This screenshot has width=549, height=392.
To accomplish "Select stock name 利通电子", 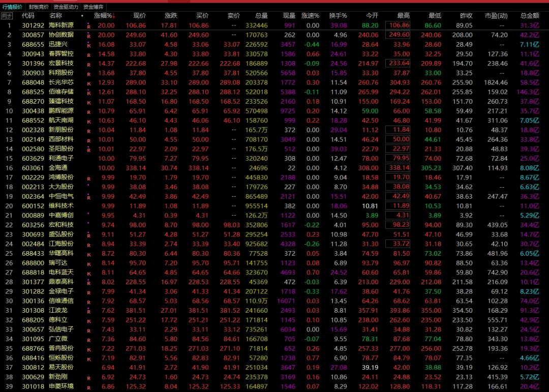I will [62, 158].
